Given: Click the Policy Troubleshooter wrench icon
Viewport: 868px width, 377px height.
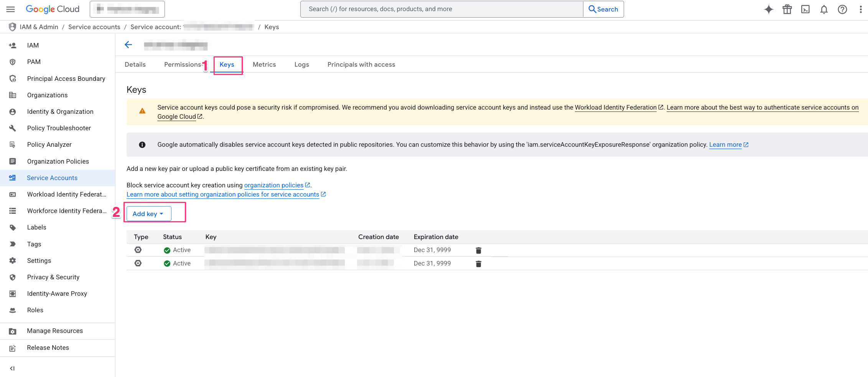Looking at the screenshot, I should point(13,128).
